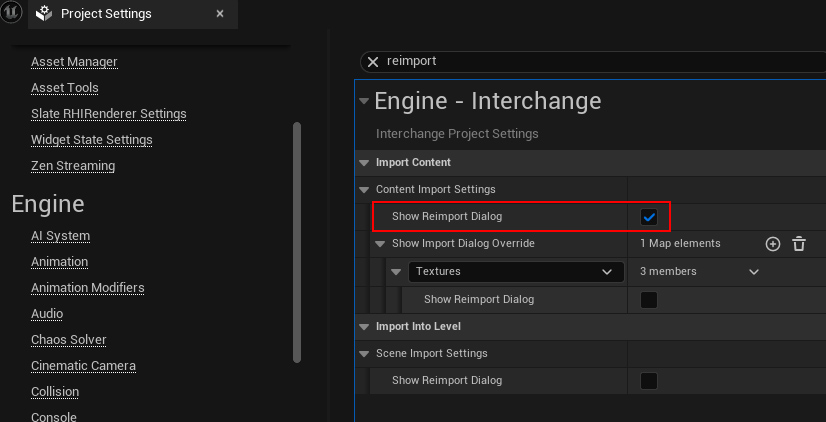The image size is (826, 422).
Task: Open Animation Modifiers settings
Action: coord(87,288)
